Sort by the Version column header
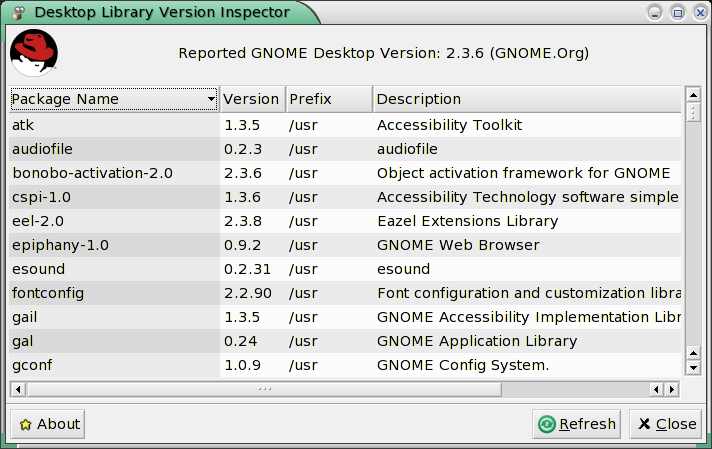The width and height of the screenshot is (712, 449). (x=252, y=99)
